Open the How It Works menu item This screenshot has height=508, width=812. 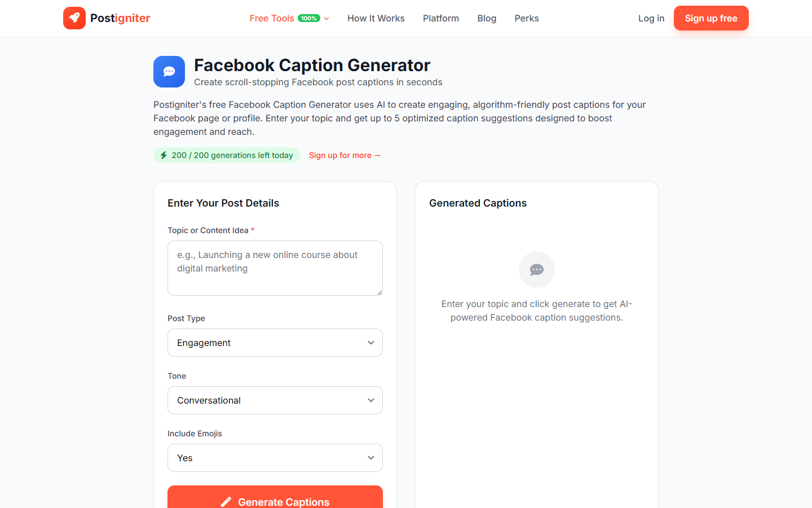coord(376,18)
